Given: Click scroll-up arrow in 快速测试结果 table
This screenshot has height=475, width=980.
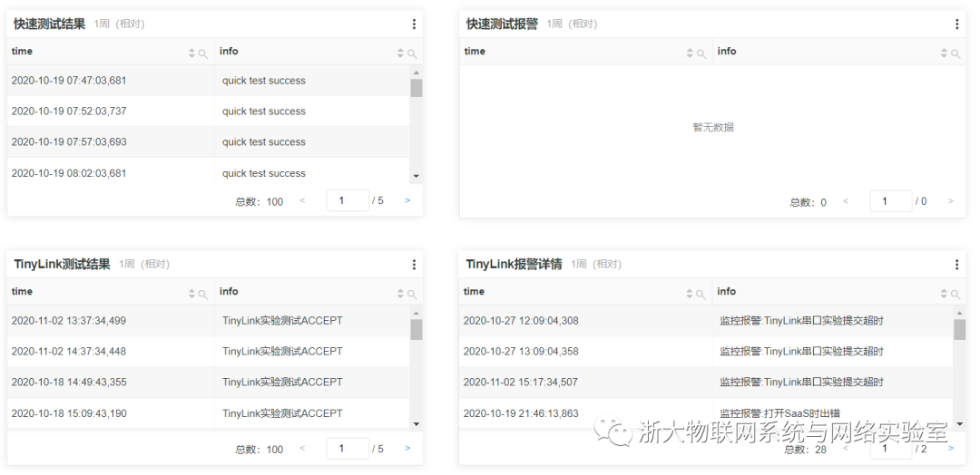Looking at the screenshot, I should (x=416, y=73).
